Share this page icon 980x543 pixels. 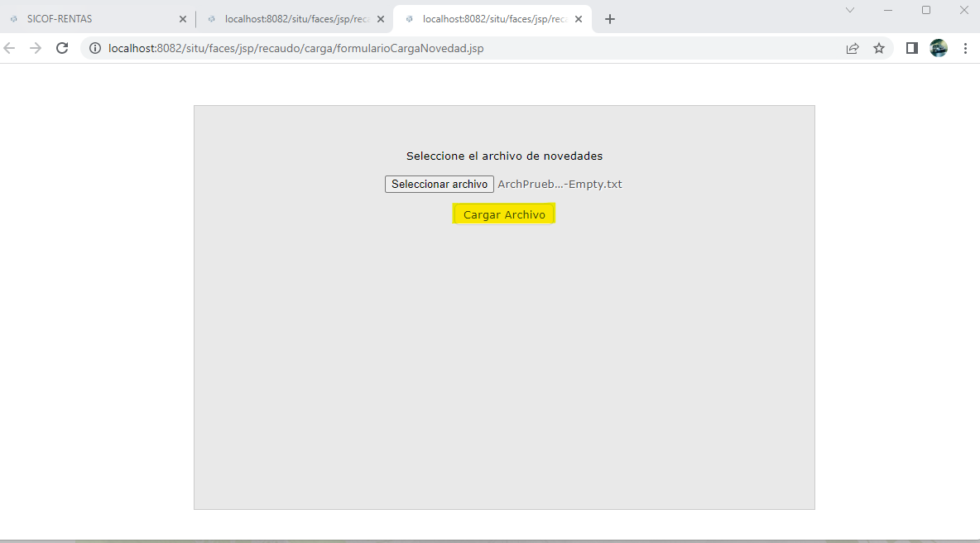[x=853, y=48]
